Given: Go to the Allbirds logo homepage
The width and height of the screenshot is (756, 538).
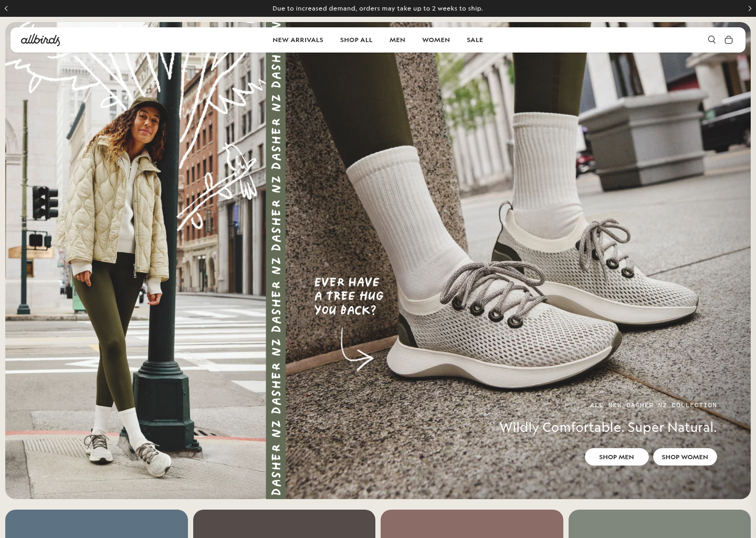Looking at the screenshot, I should point(40,40).
